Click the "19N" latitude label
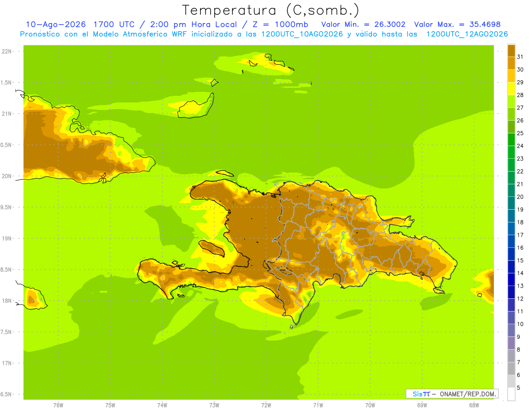 pos(7,239)
